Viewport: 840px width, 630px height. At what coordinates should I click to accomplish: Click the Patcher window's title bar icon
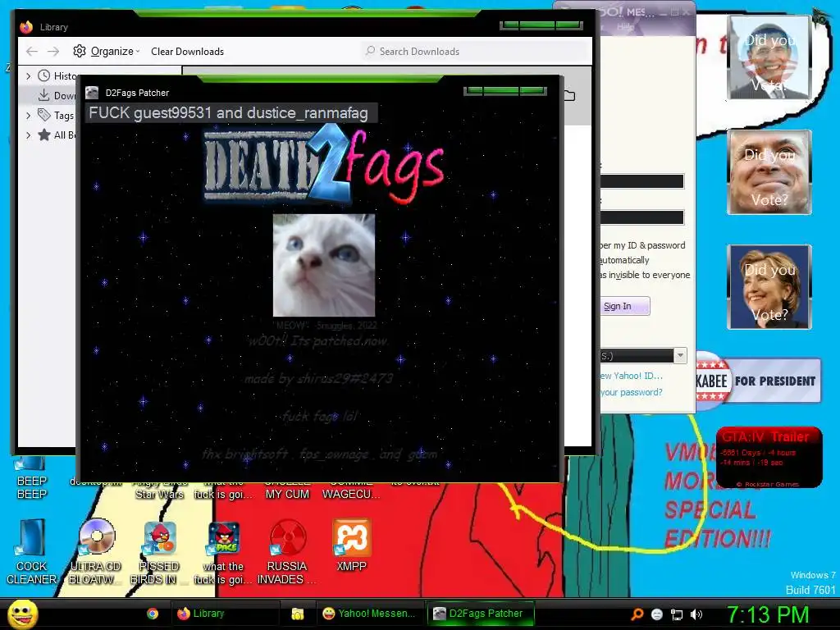coord(92,93)
